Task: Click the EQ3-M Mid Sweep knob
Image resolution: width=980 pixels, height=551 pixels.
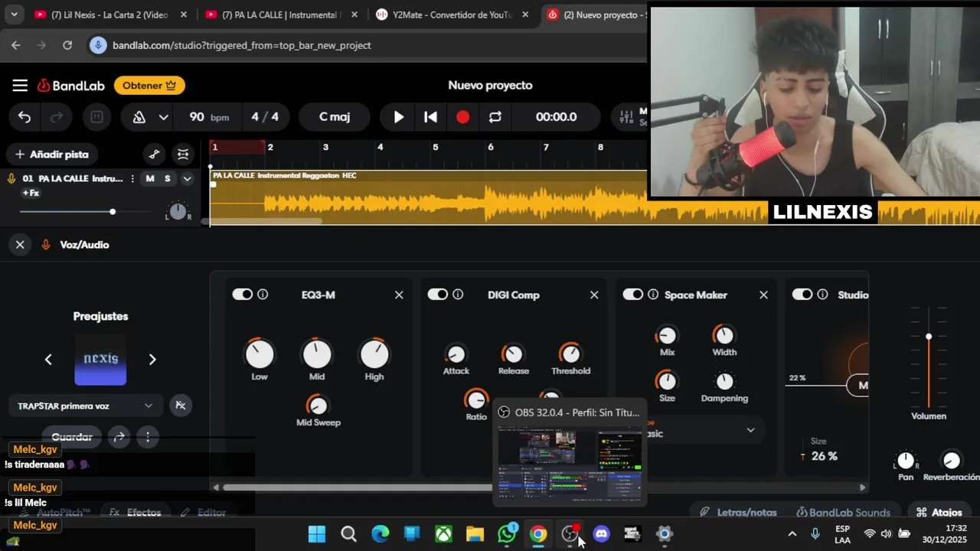Action: click(x=317, y=405)
